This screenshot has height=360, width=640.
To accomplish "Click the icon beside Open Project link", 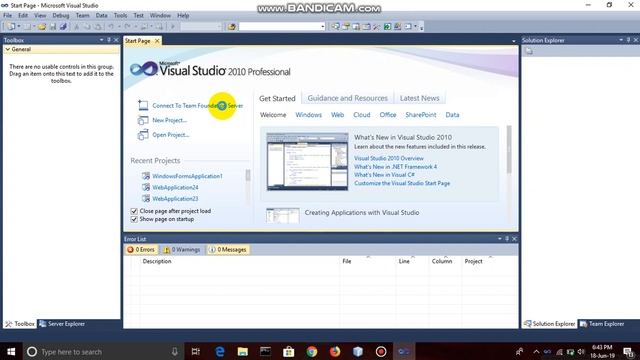I will 143,134.
